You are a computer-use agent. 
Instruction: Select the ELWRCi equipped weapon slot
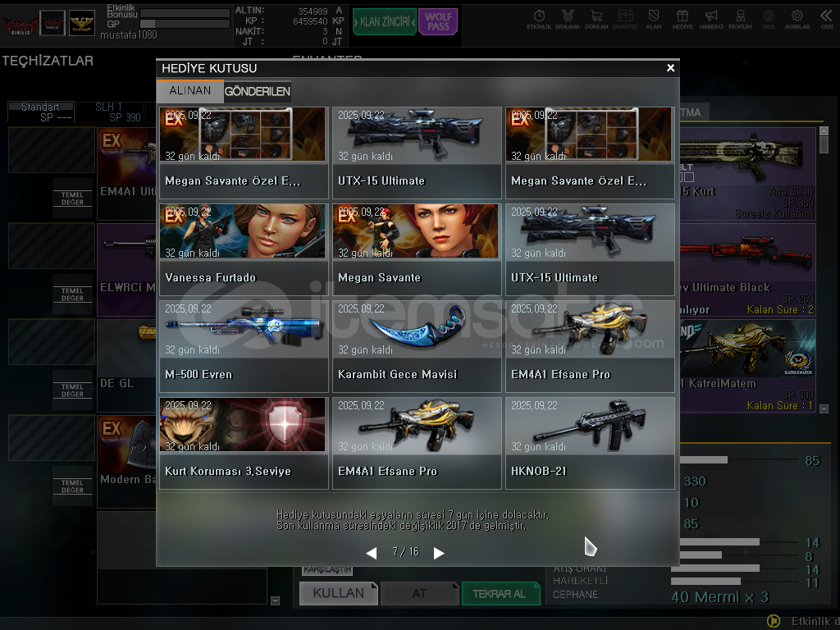126,269
